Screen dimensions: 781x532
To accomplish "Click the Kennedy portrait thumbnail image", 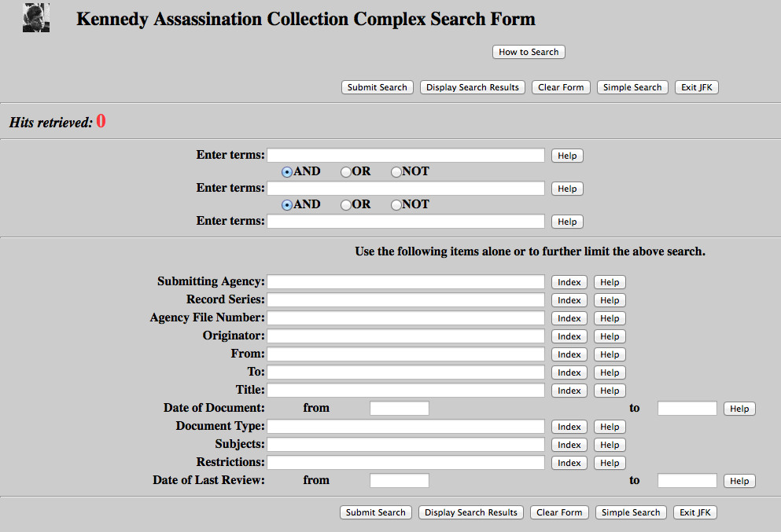I will [36, 18].
